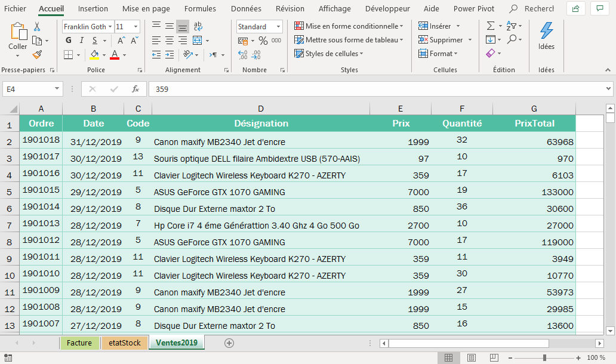Click the decrease decimal icon
Viewport: 616px width, 364px height.
(x=256, y=54)
